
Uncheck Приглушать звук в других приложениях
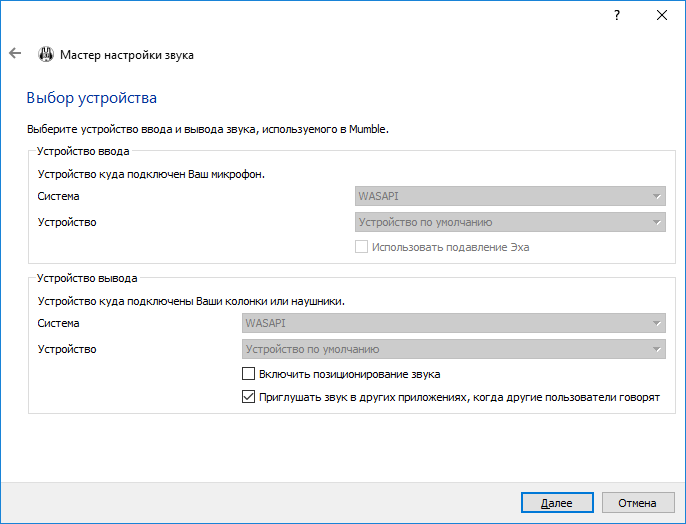[249, 397]
